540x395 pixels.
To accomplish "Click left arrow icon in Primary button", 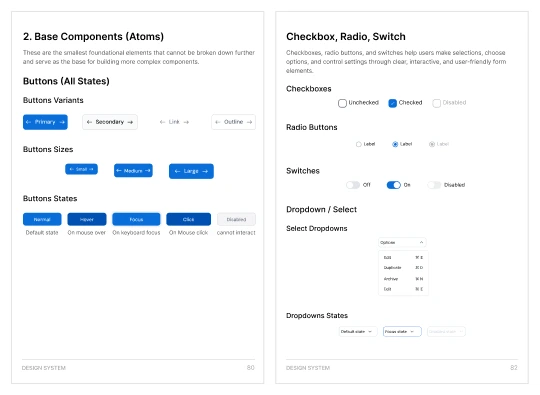I will pyautogui.click(x=29, y=122).
